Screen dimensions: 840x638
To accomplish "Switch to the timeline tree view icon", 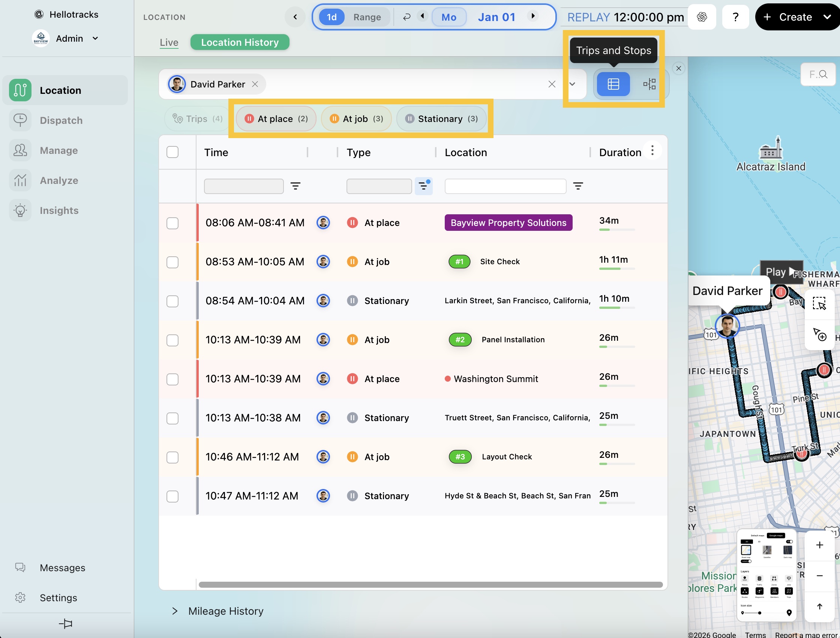I will 649,84.
